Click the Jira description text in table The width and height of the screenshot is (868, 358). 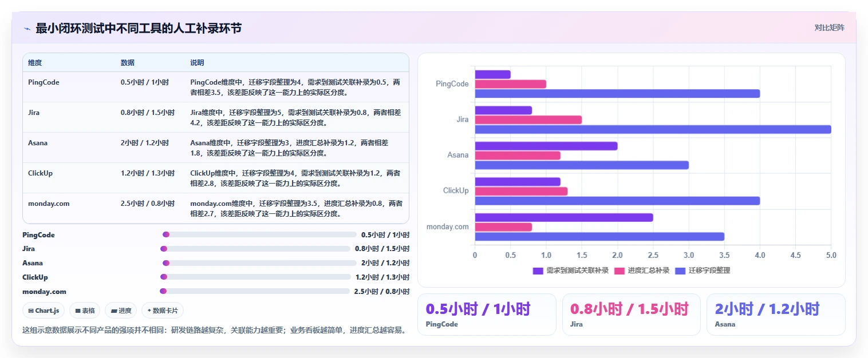[x=295, y=117]
